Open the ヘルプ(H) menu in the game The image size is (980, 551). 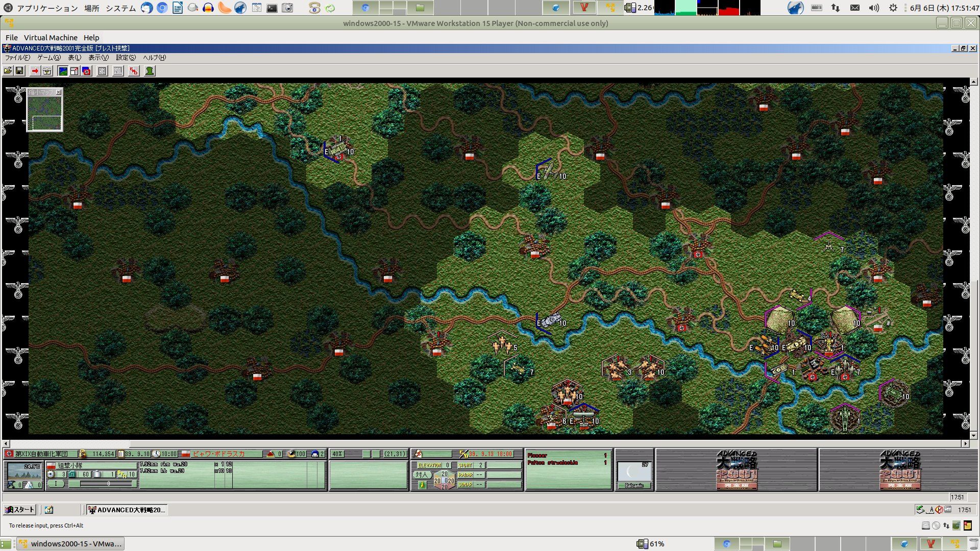(154, 58)
